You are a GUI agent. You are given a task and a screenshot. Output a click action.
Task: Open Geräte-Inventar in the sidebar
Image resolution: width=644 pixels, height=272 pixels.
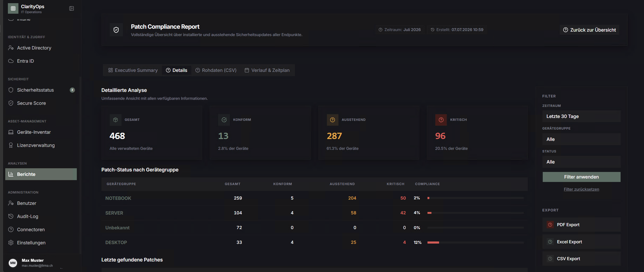coord(41,132)
